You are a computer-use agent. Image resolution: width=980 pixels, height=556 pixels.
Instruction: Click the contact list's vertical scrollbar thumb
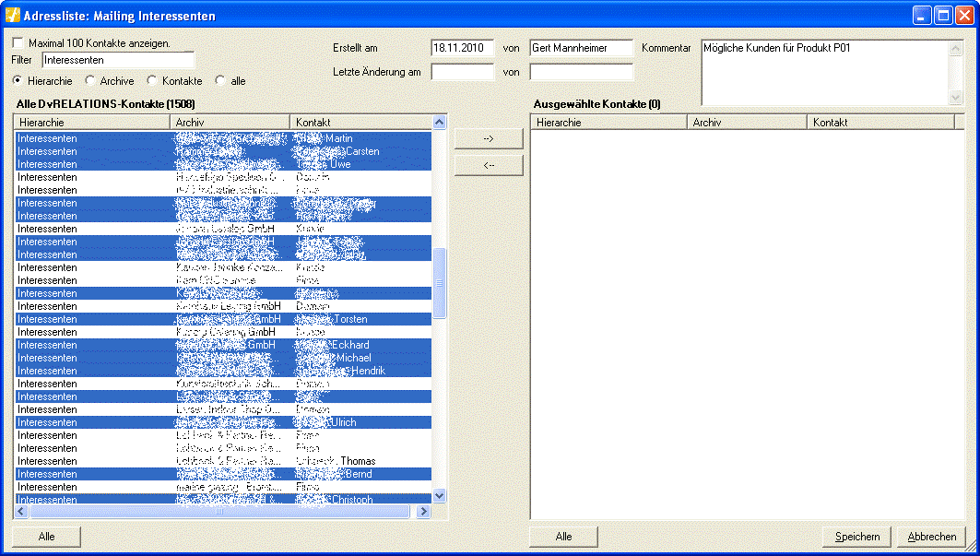click(440, 283)
